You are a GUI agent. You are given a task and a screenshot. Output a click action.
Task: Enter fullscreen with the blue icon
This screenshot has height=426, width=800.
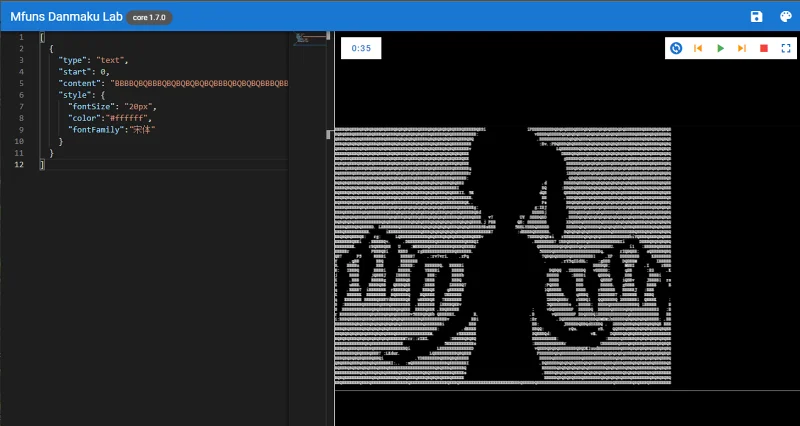pyautogui.click(x=786, y=48)
